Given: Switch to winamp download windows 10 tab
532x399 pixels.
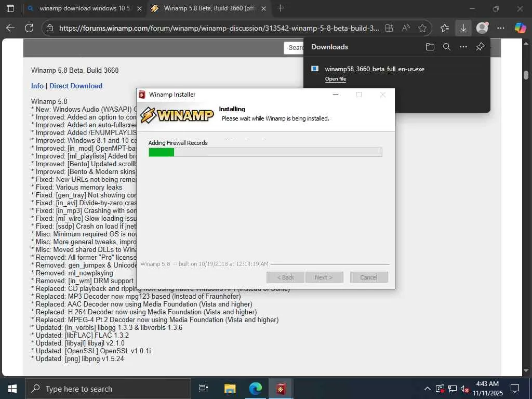Looking at the screenshot, I should pos(85,8).
